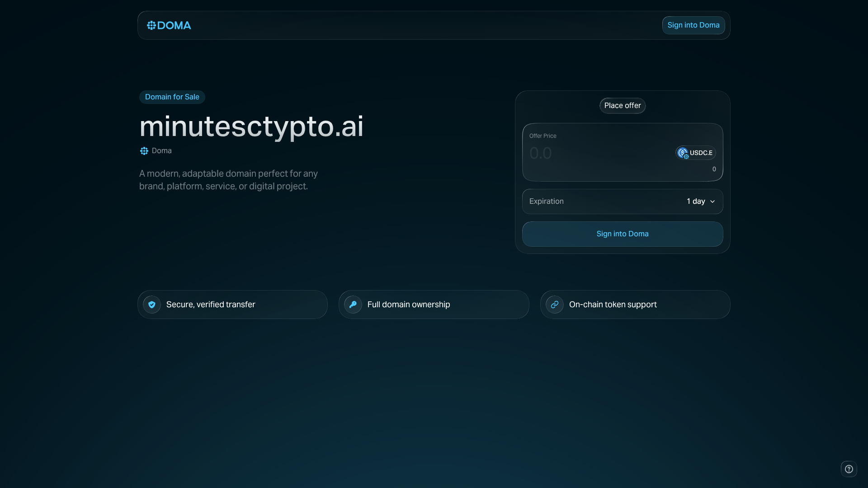The width and height of the screenshot is (868, 488).
Task: Focus the Offer Price input field
Action: [599, 153]
